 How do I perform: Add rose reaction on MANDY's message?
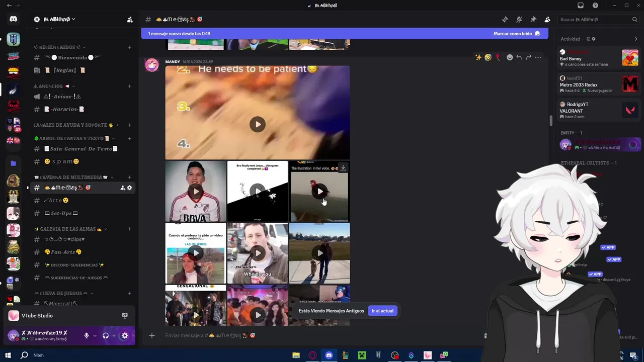[x=498, y=57]
